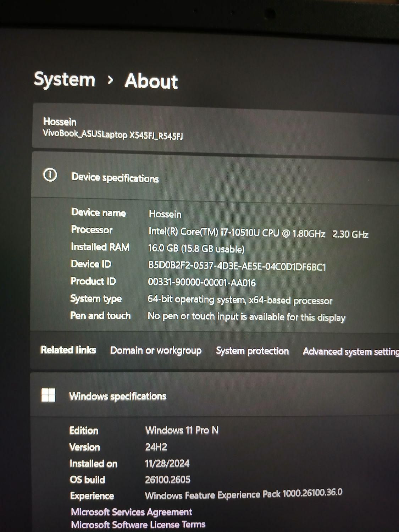Click the Device specifications info icon
Image resolution: width=399 pixels, height=532 pixels.
point(50,175)
